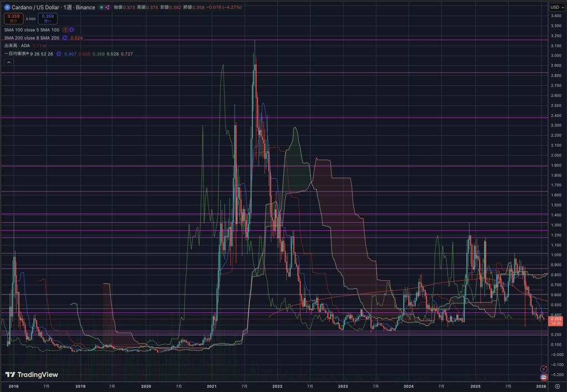
Task: Click the Cardano coin logo icon
Action: [x=7, y=7]
